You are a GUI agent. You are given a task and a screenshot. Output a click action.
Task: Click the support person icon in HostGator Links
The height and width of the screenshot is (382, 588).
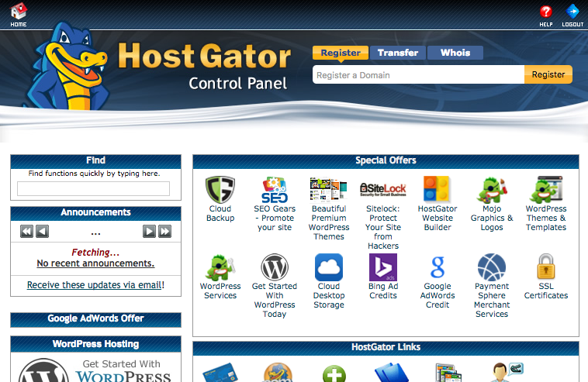point(507,372)
